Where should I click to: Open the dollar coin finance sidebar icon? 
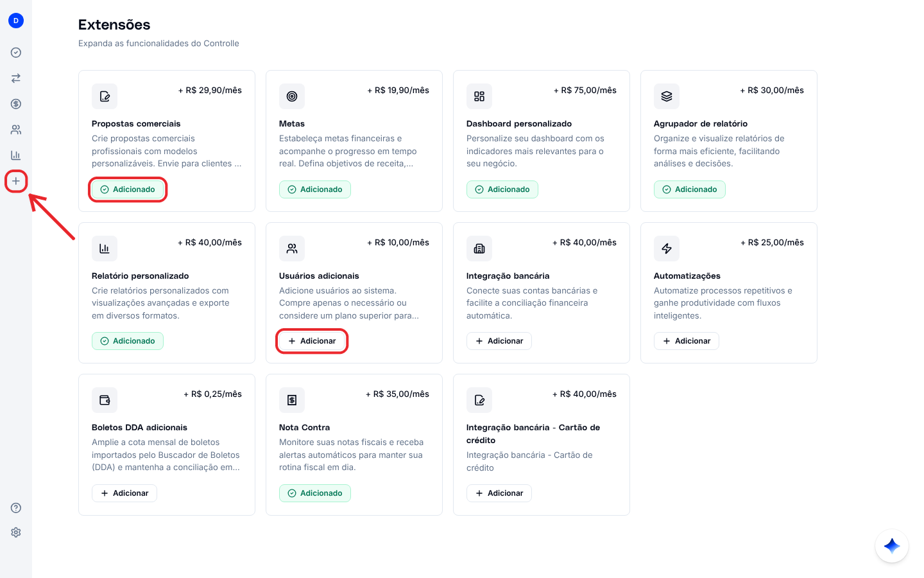click(x=16, y=104)
